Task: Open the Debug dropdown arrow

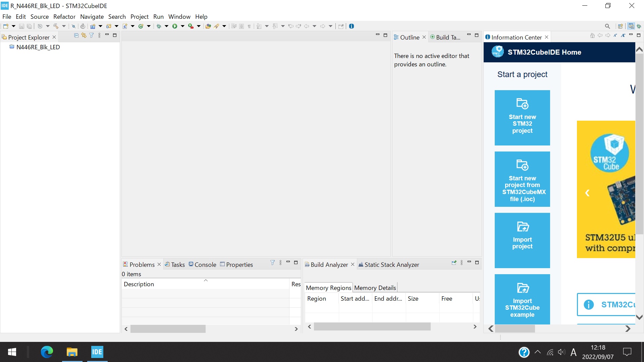Action: tap(166, 26)
